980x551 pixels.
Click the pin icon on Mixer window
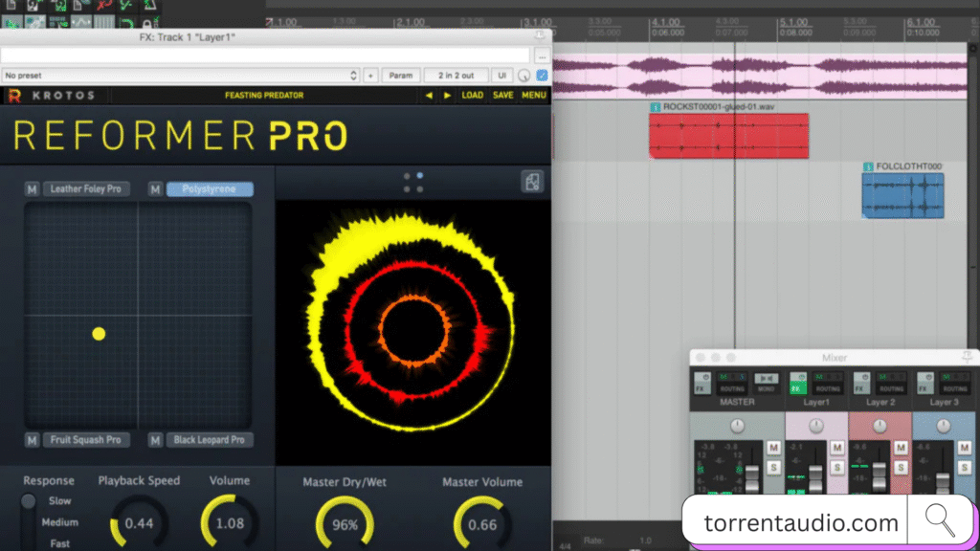click(x=967, y=357)
